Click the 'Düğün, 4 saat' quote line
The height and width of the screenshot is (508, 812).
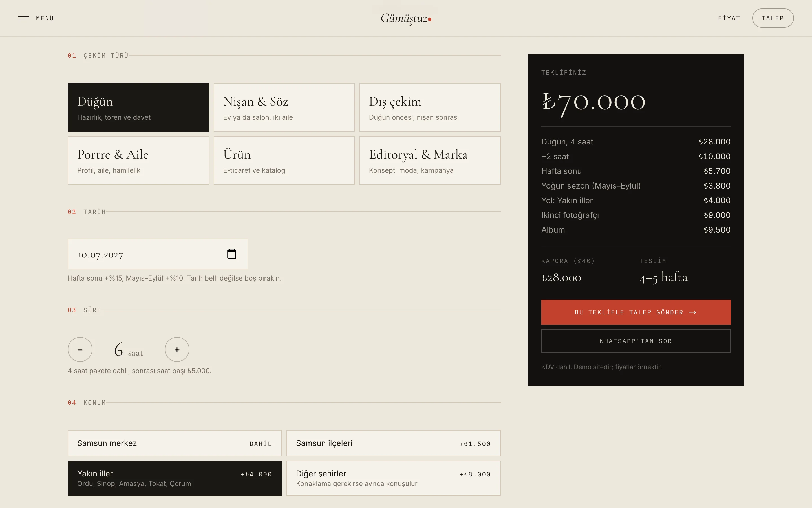click(636, 142)
